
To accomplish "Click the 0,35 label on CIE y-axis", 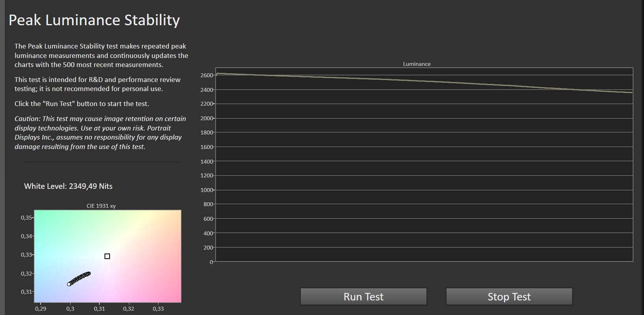I will (26, 218).
